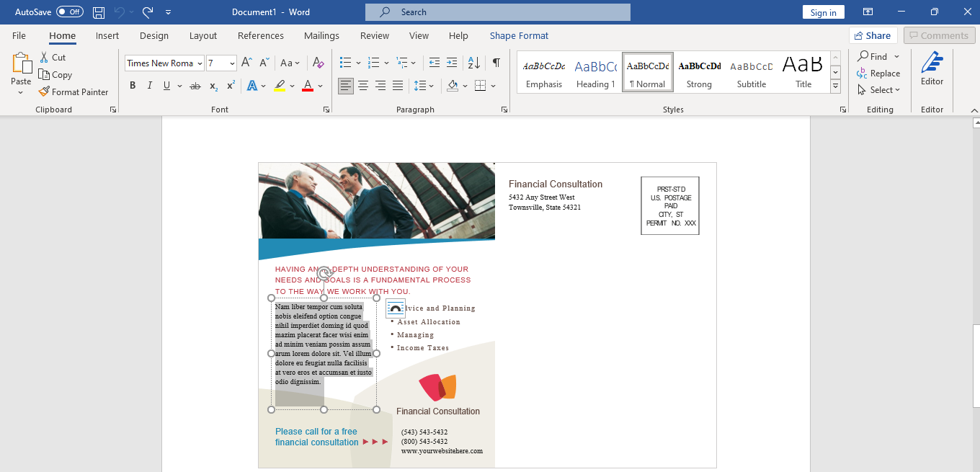Select the Format Painter
This screenshot has width=980, height=472.
pos(74,92)
